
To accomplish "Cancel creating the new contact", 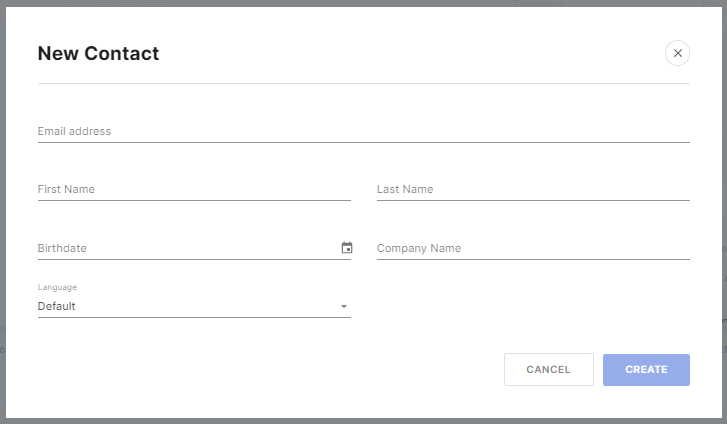I will click(548, 369).
